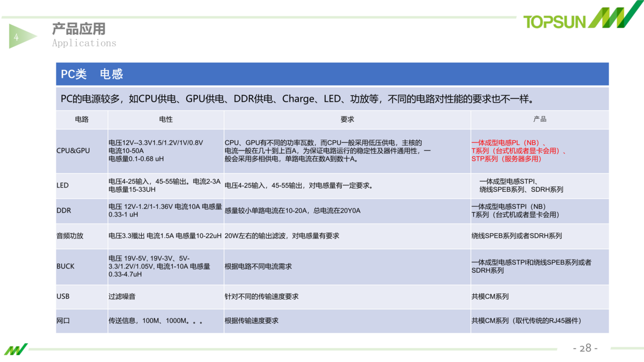This screenshot has width=644, height=362.
Task: Select the 音频功放 row label
Action: coord(70,236)
